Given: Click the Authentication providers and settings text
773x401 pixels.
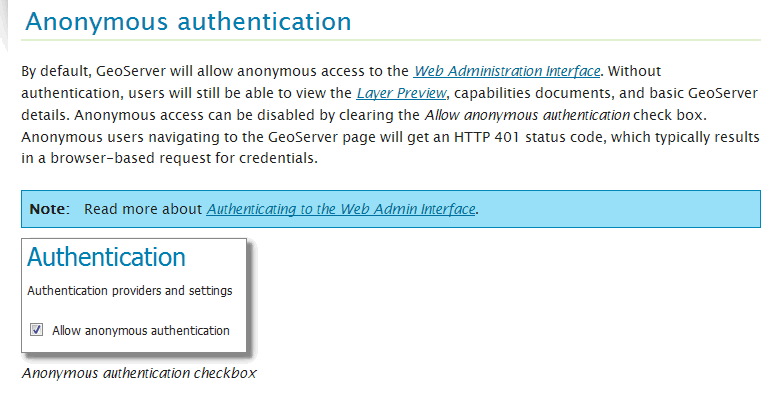Looking at the screenshot, I should coord(130,291).
